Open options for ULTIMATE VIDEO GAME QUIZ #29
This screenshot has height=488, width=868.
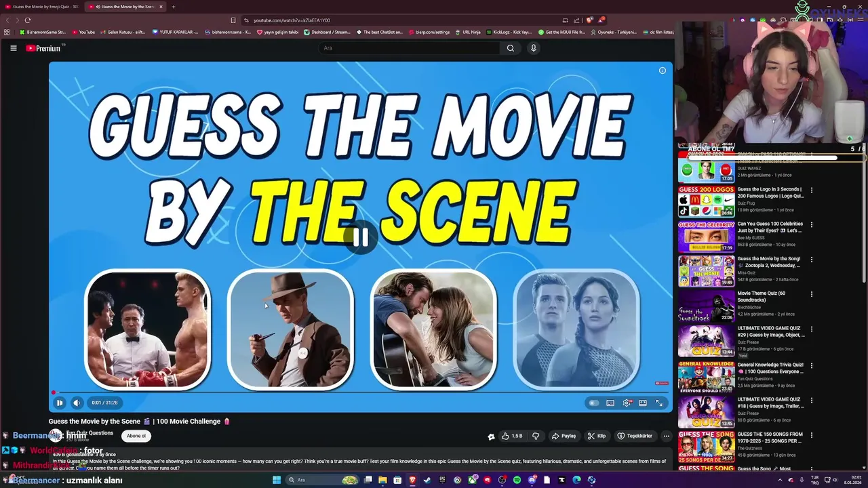[x=812, y=329]
